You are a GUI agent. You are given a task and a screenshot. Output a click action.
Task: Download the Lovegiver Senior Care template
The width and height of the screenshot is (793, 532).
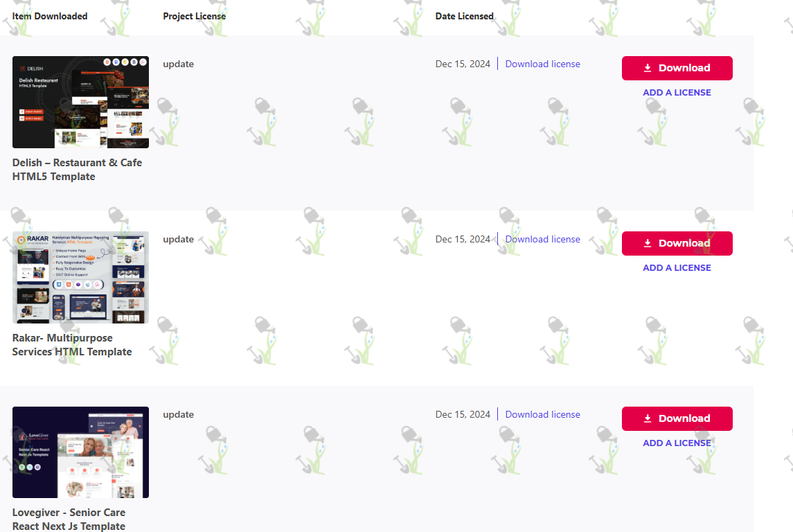pyautogui.click(x=677, y=418)
